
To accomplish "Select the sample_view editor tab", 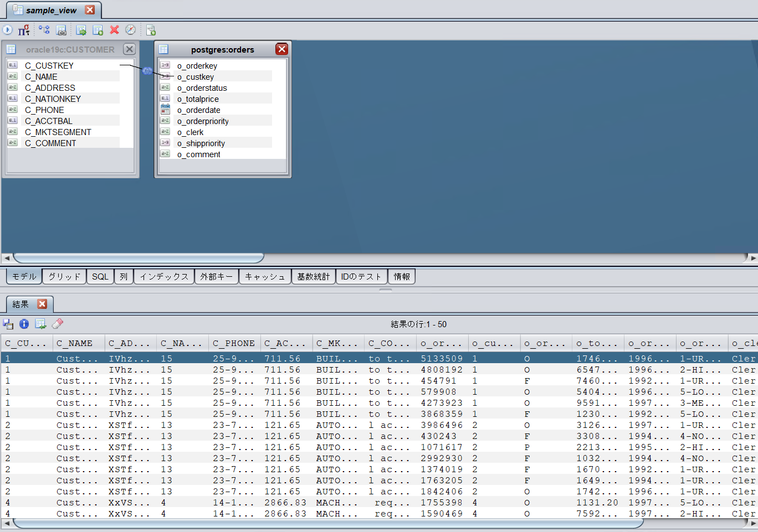I will click(52, 10).
